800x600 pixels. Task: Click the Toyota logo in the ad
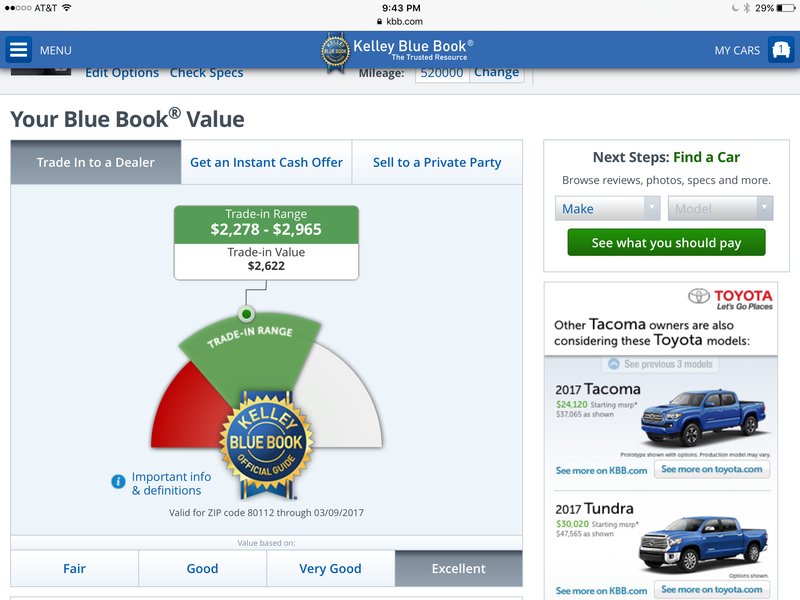[x=730, y=299]
